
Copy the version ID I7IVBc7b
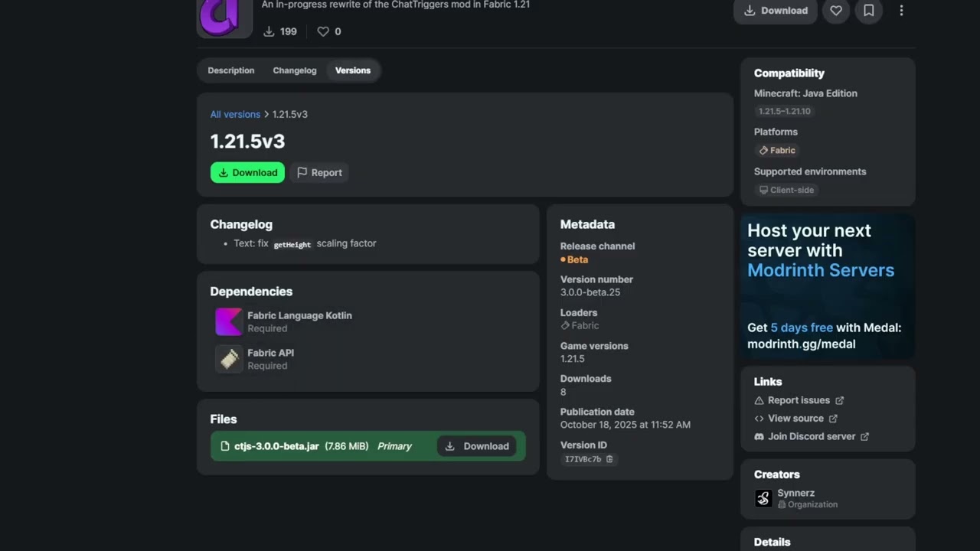click(x=590, y=459)
